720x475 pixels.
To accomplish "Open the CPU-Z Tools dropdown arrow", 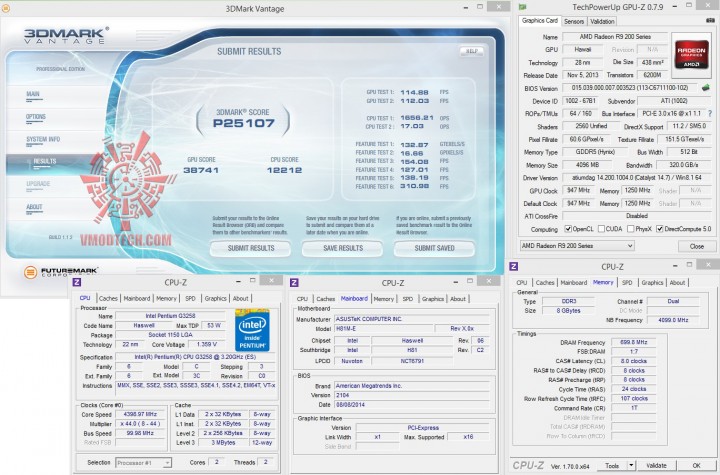I will pyautogui.click(x=631, y=466).
